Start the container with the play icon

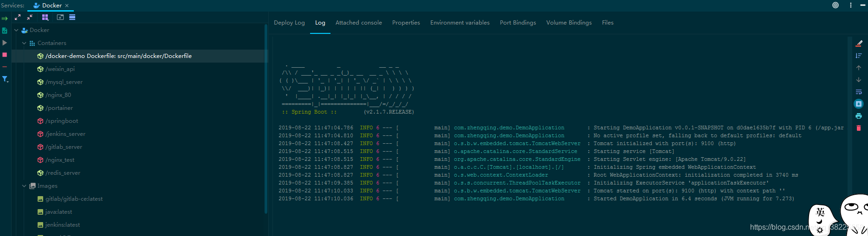pos(5,43)
